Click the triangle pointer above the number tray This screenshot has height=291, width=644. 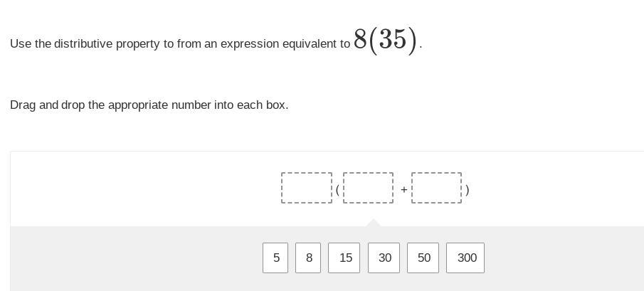(373, 223)
